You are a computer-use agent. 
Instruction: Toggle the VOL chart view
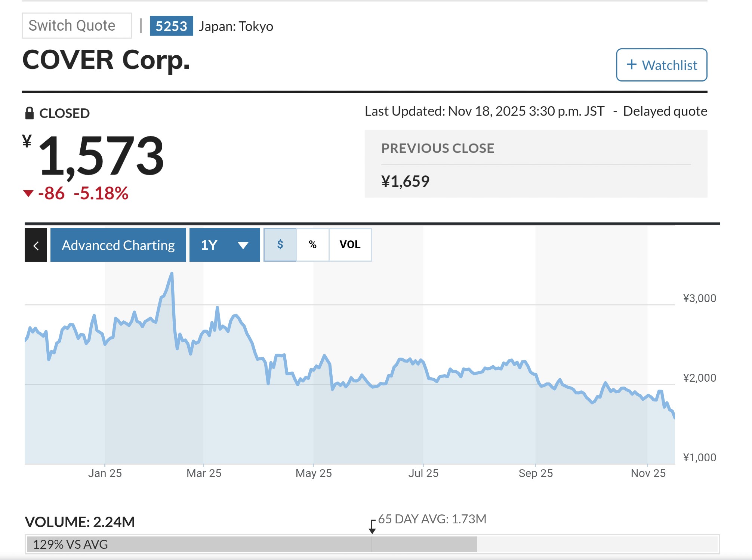click(x=350, y=245)
